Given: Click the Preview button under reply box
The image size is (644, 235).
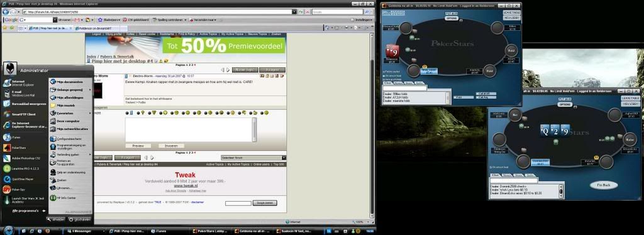Looking at the screenshot, I should click(138, 146).
